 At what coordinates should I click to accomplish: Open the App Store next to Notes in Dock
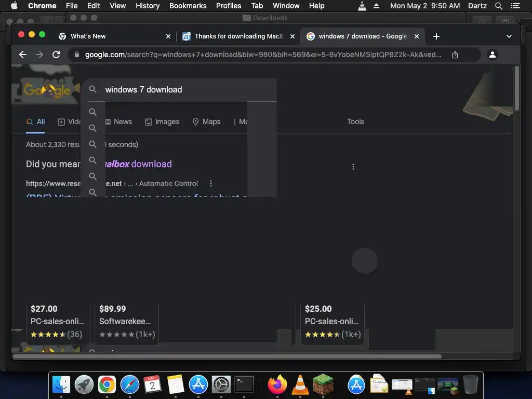[198, 385]
